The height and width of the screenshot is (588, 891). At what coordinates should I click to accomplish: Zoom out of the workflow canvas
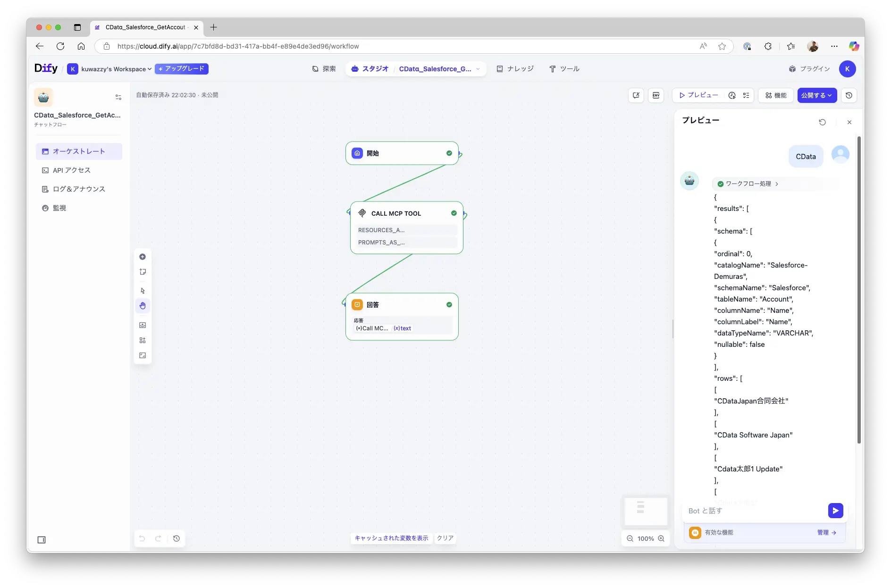[630, 538]
